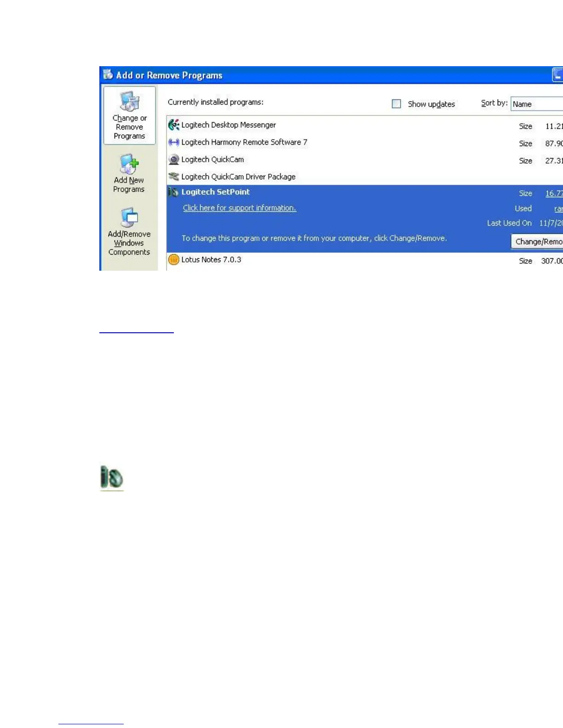Click the 11.21 size value for Desktop Messenger
Viewport: 563px width, 728px height.
tap(554, 126)
